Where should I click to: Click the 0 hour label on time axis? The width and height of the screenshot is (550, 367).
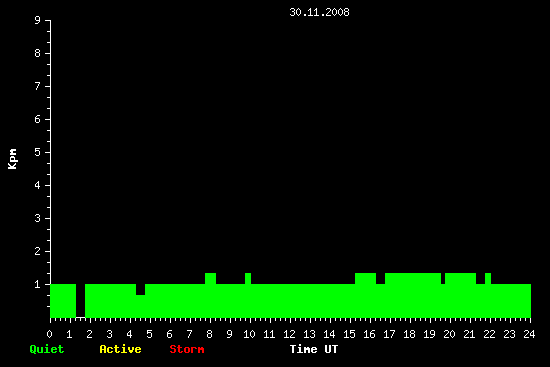tap(49, 334)
